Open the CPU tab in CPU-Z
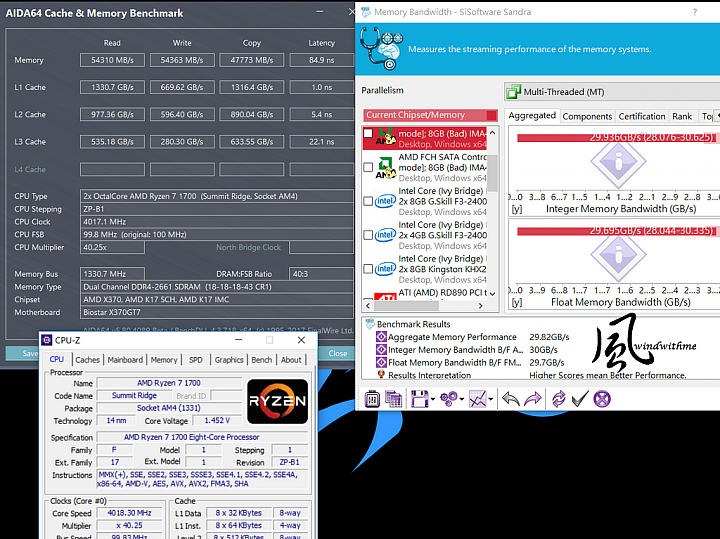Image resolution: width=720 pixels, height=539 pixels. click(56, 359)
